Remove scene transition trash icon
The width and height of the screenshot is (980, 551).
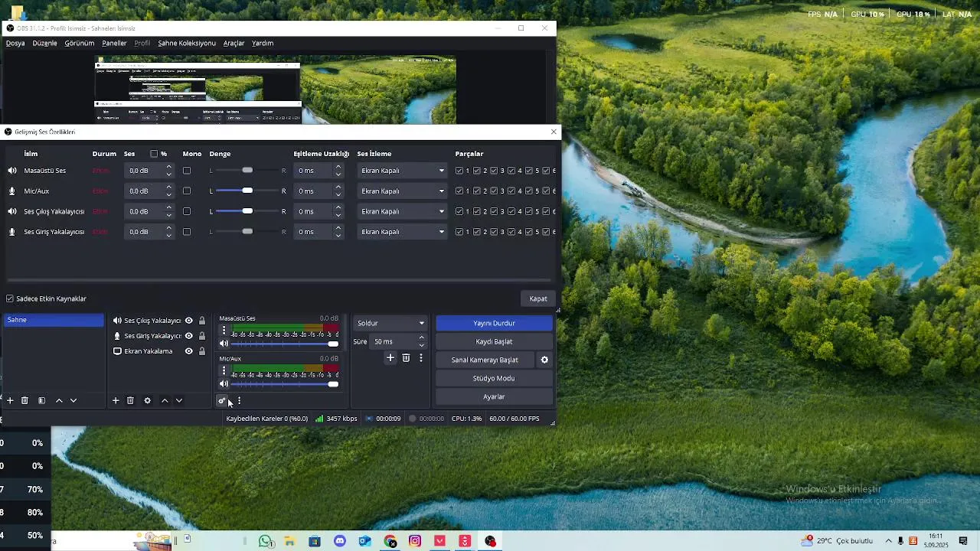(x=406, y=357)
